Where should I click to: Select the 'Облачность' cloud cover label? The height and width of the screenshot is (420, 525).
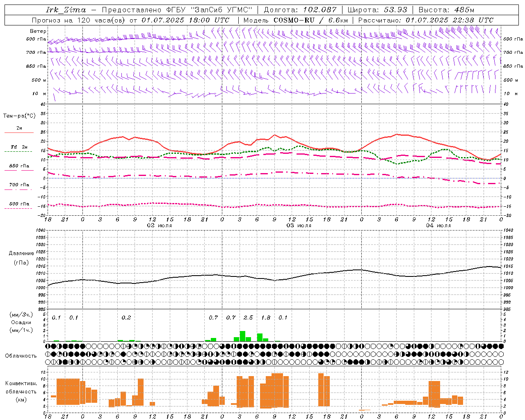click(21, 356)
